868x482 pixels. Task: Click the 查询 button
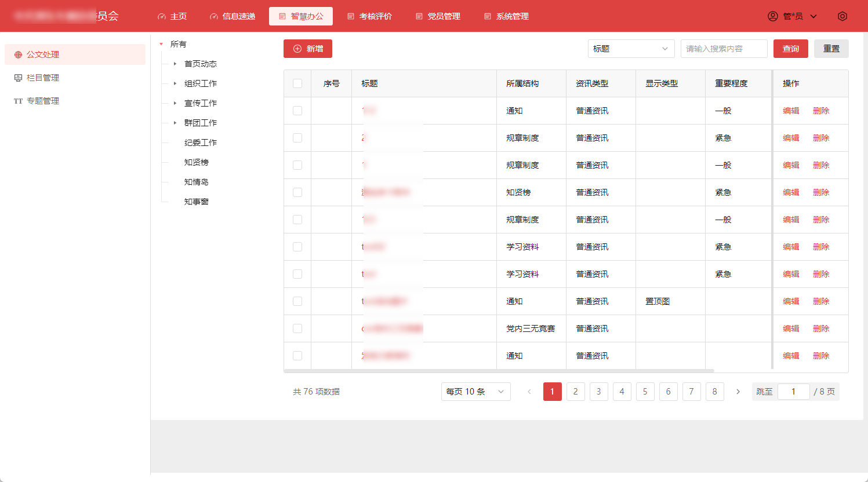pos(791,49)
